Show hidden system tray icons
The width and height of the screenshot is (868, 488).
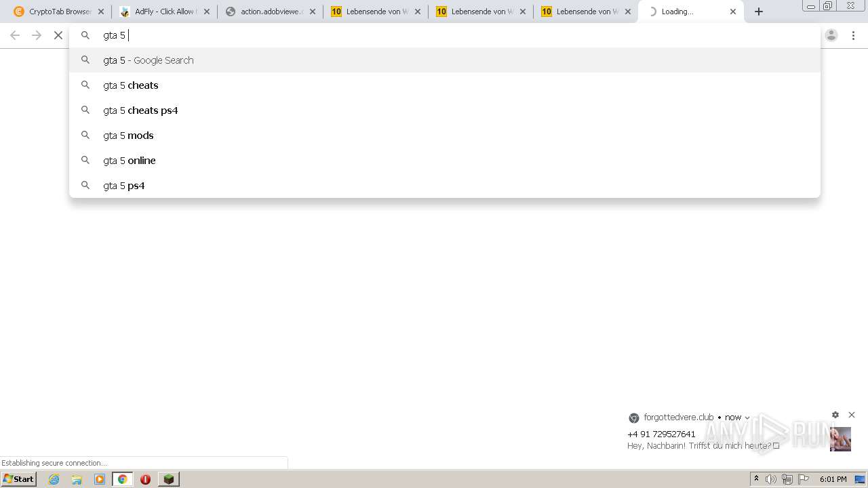click(757, 479)
